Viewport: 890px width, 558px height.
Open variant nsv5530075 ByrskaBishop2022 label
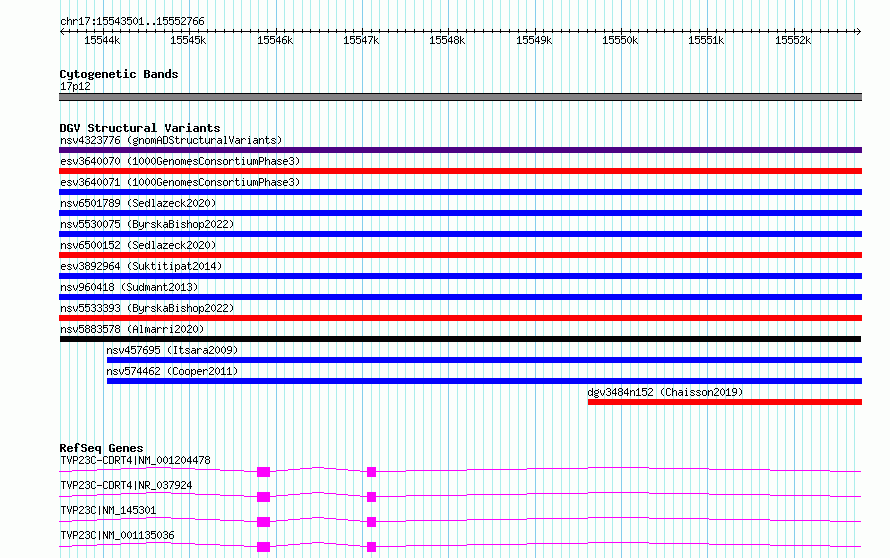[147, 224]
